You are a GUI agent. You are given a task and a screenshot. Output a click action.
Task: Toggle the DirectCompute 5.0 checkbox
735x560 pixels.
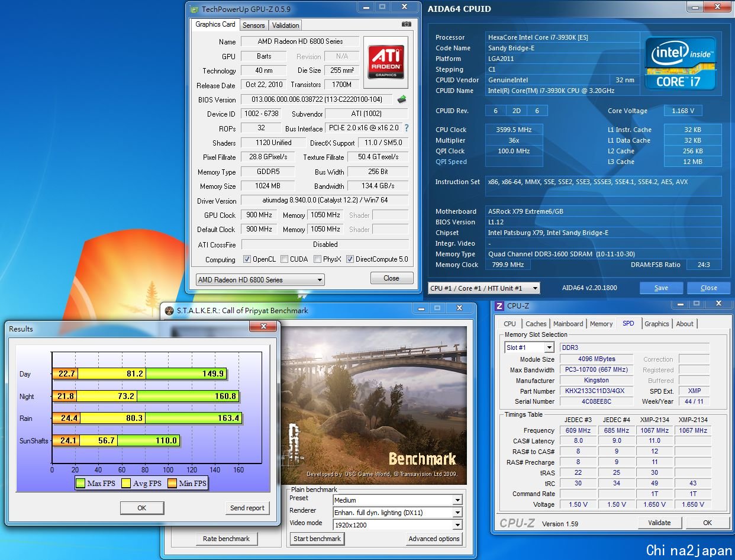(350, 259)
